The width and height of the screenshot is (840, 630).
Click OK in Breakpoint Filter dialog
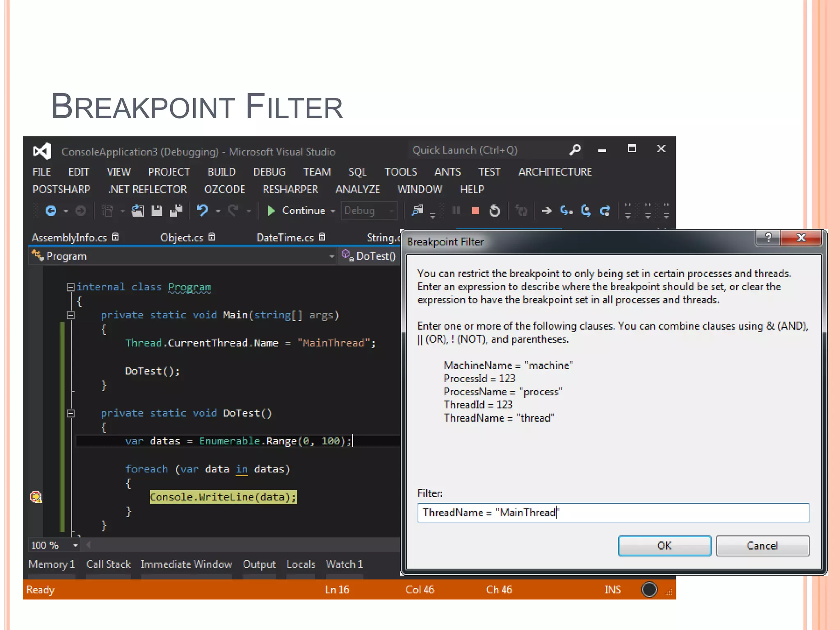[664, 546]
